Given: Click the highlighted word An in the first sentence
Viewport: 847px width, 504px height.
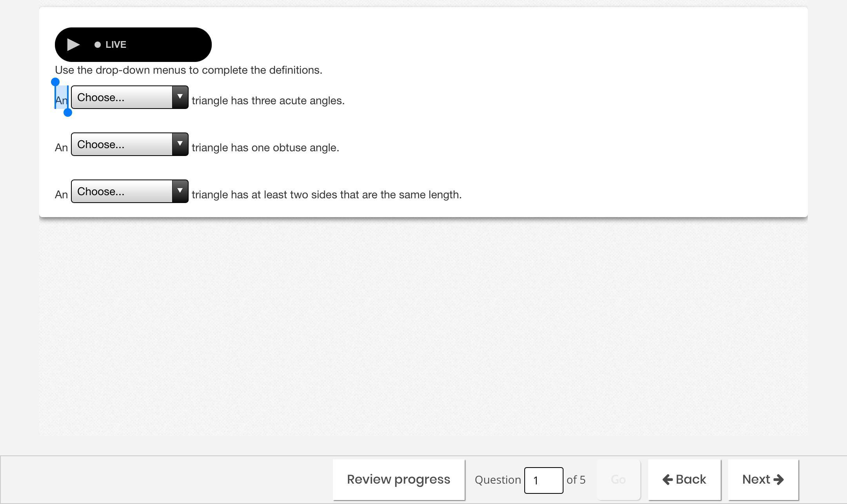Looking at the screenshot, I should 62,101.
